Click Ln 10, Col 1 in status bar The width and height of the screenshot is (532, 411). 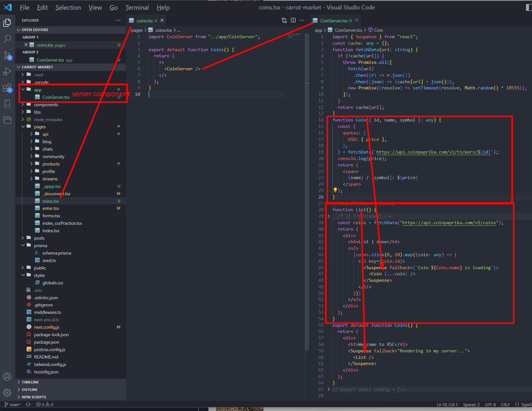click(x=447, y=405)
